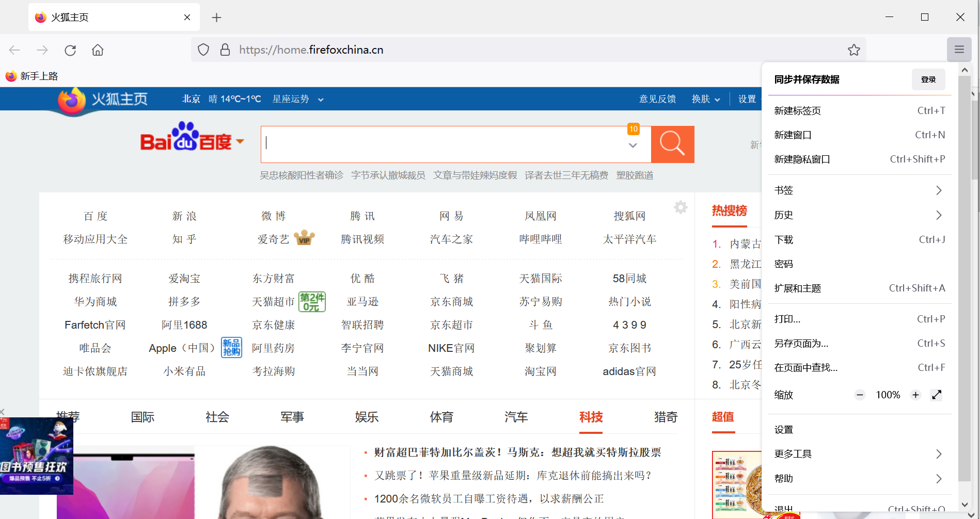
Task: Reload the current page
Action: coord(70,50)
